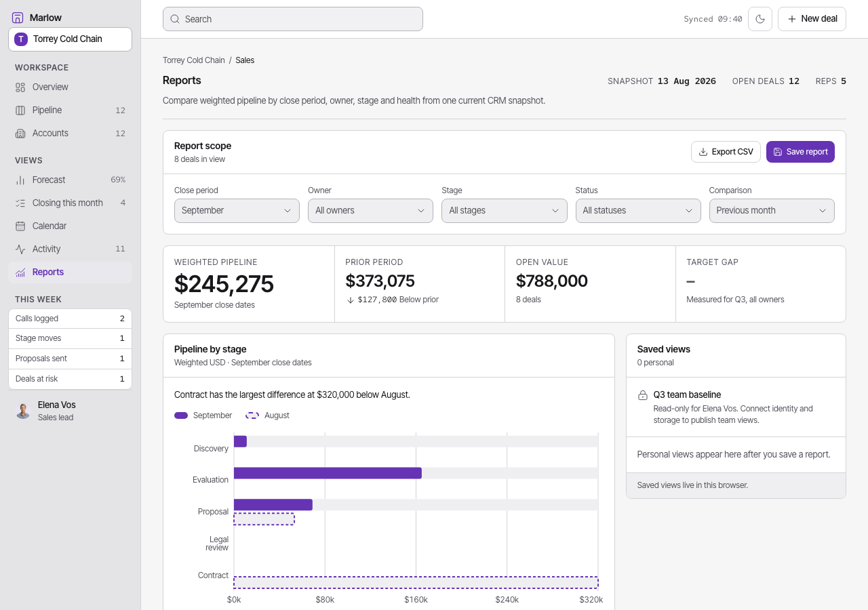Open the Owner dropdown showing All owners

370,211
